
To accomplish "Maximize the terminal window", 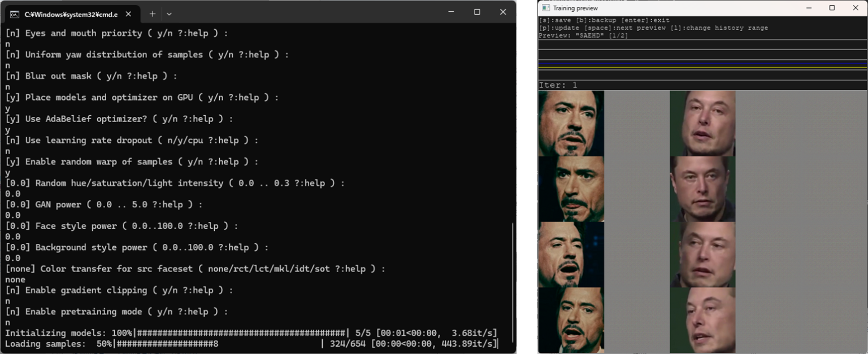I will tap(476, 12).
